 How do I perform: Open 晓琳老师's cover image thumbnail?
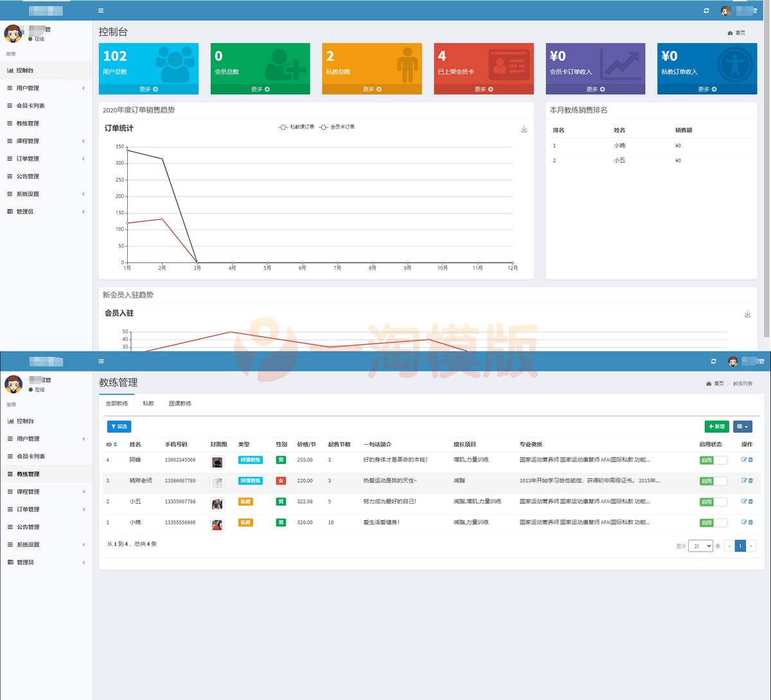click(217, 483)
